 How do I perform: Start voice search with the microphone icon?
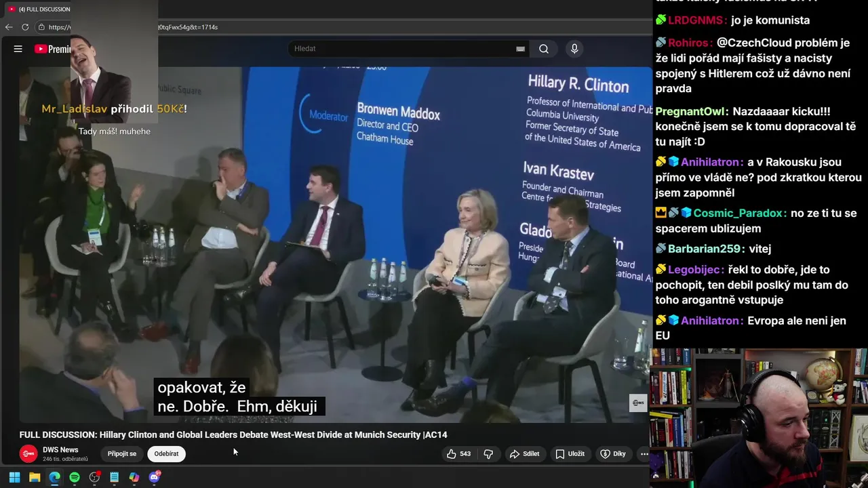574,49
